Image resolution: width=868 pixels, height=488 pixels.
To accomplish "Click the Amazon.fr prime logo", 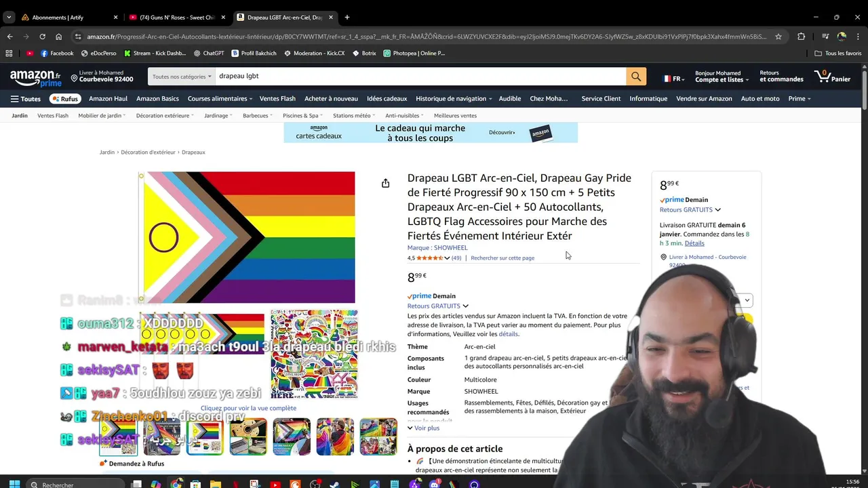I will point(35,78).
